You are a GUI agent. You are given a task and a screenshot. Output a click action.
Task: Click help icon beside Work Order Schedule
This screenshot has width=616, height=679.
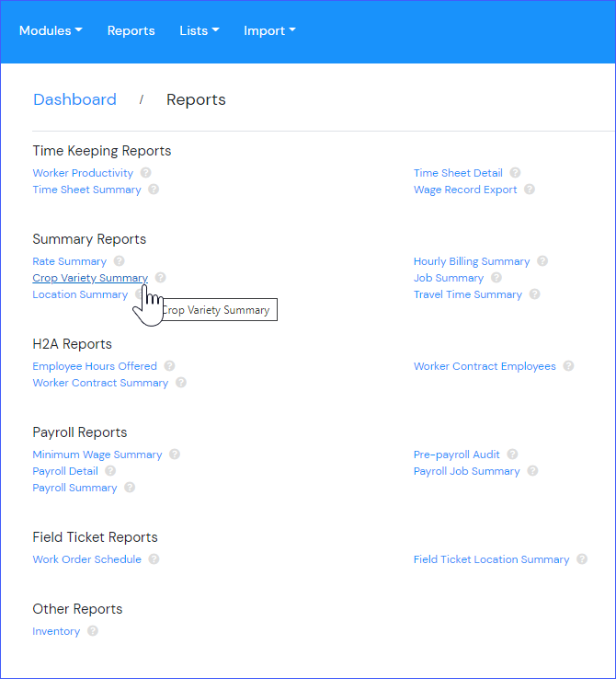click(154, 559)
